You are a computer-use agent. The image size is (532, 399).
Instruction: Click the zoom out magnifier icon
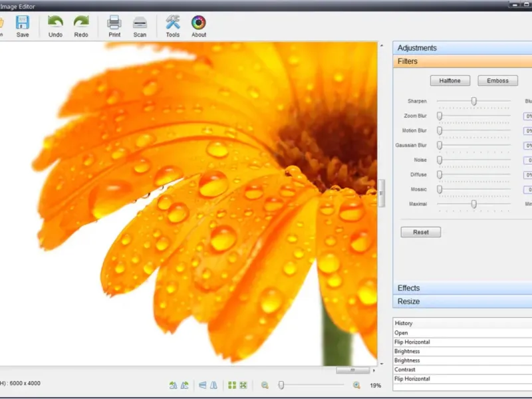coord(265,385)
